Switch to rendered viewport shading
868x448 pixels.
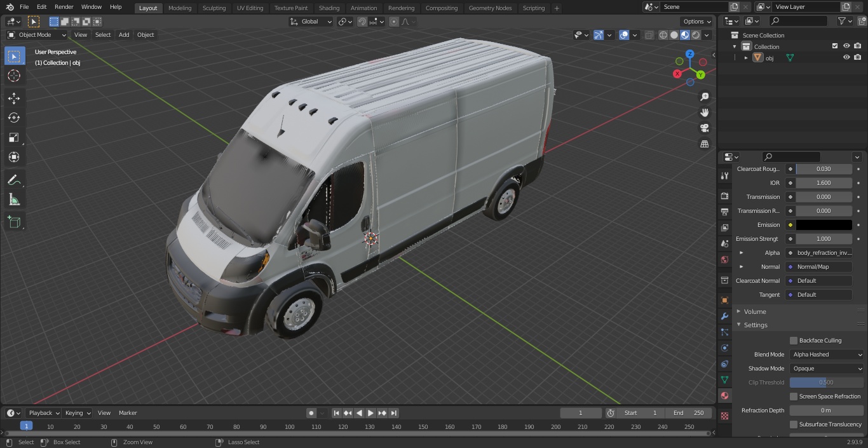(696, 35)
